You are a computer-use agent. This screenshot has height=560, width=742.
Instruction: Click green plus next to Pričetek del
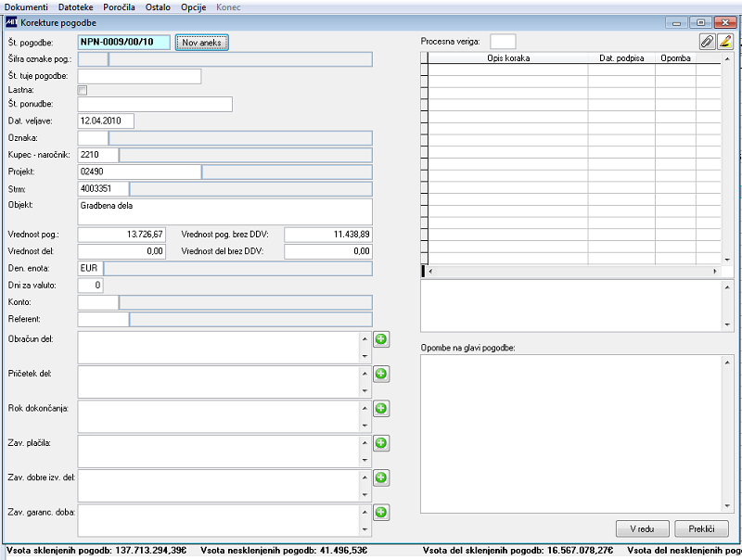381,374
